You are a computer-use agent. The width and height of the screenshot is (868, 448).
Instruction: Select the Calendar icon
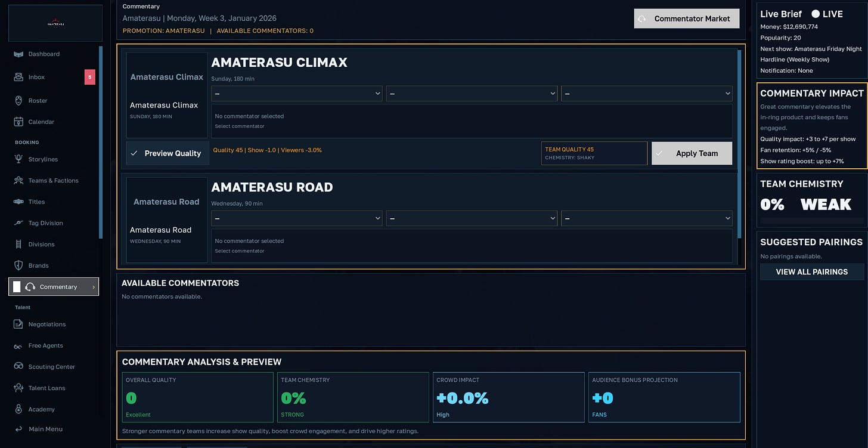click(18, 122)
